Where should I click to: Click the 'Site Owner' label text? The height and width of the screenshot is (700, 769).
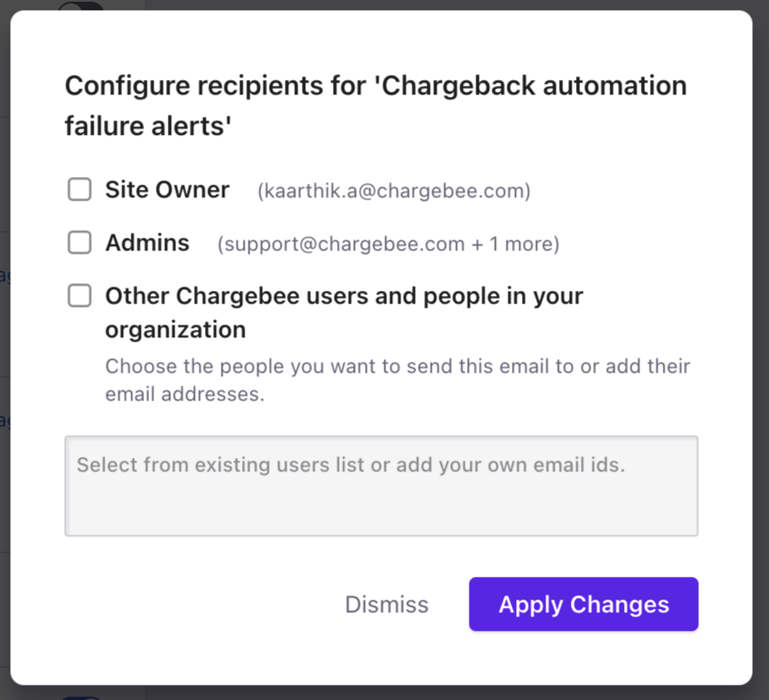coord(167,190)
